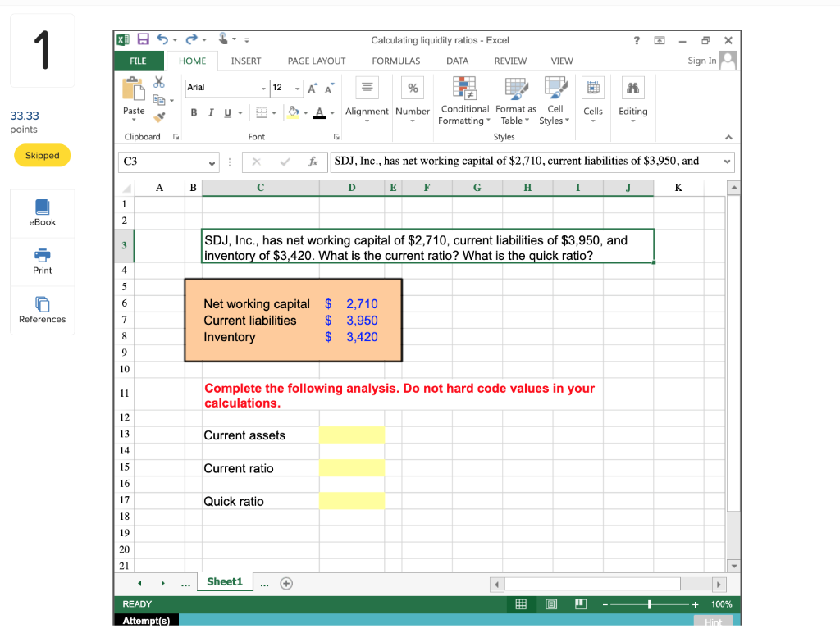Click the Enter checkmark in the formula bar
The height and width of the screenshot is (633, 840).
click(285, 162)
